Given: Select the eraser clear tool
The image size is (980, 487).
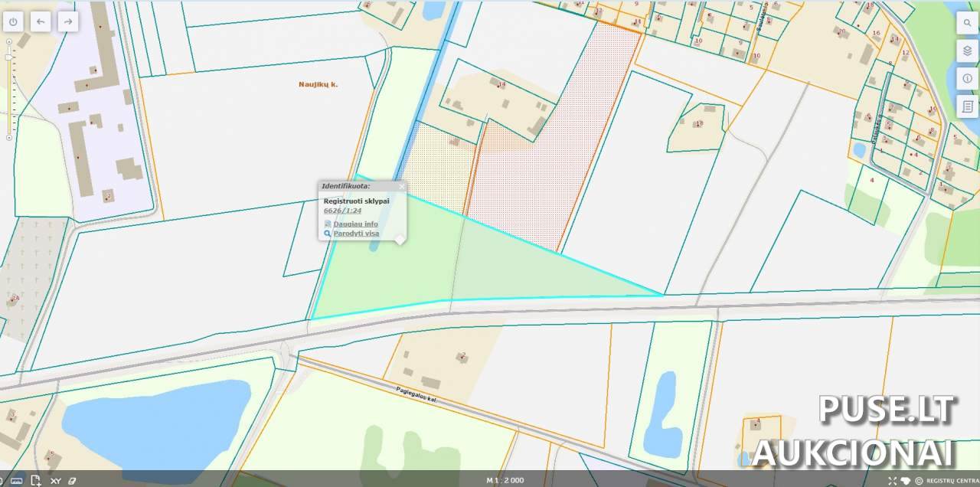Looking at the screenshot, I should coord(73,481).
